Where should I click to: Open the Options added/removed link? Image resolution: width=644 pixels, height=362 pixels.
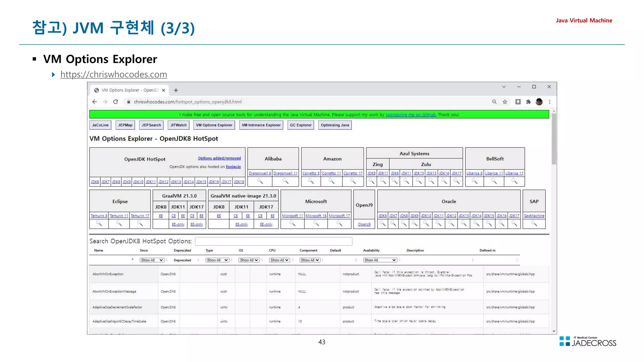tap(219, 158)
